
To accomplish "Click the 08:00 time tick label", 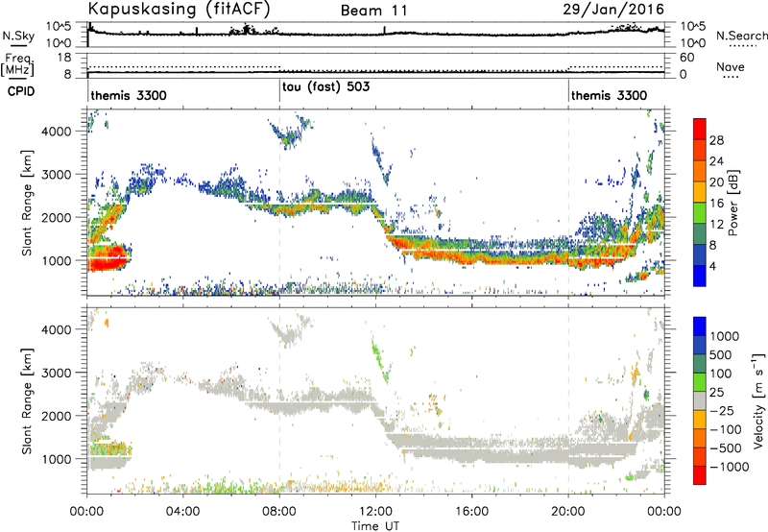I will click(x=279, y=512).
